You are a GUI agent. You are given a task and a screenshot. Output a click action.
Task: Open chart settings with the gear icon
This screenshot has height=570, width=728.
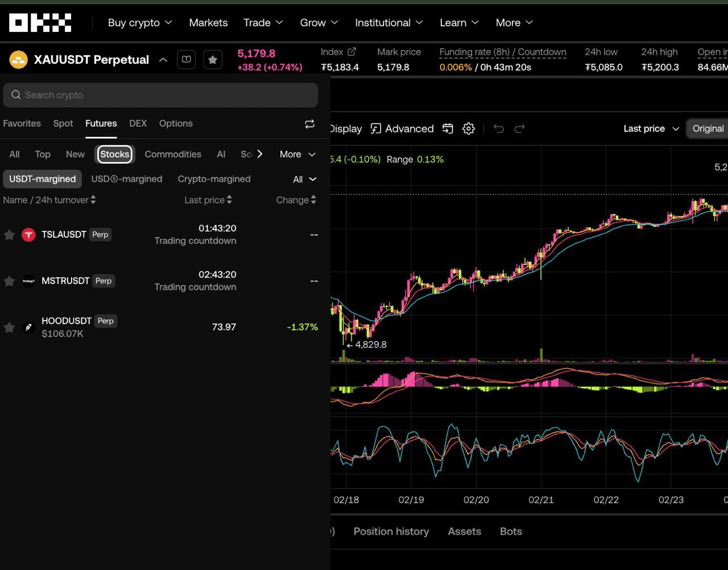tap(468, 128)
